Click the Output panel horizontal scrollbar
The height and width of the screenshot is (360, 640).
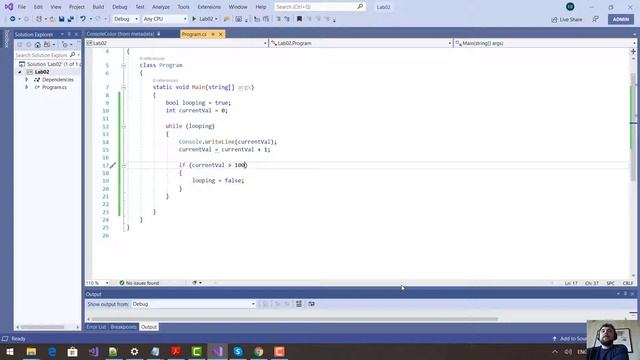click(x=294, y=319)
